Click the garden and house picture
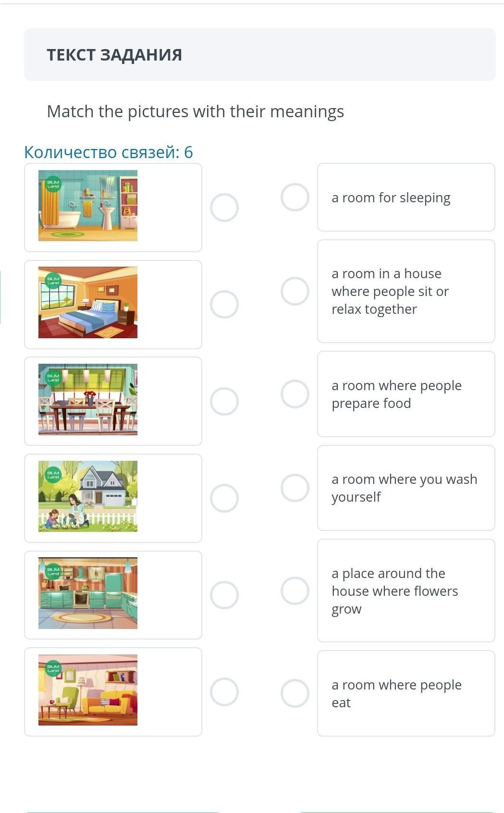 pos(88,496)
